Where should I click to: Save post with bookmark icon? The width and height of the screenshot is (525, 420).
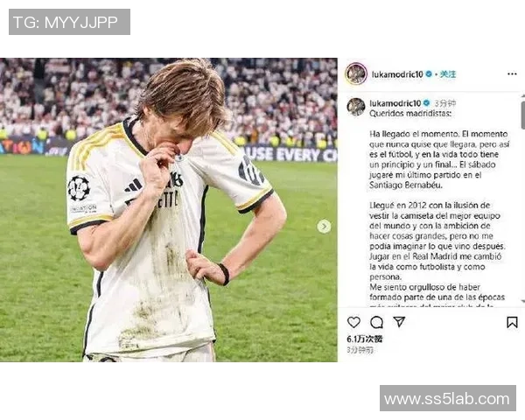pyautogui.click(x=512, y=322)
